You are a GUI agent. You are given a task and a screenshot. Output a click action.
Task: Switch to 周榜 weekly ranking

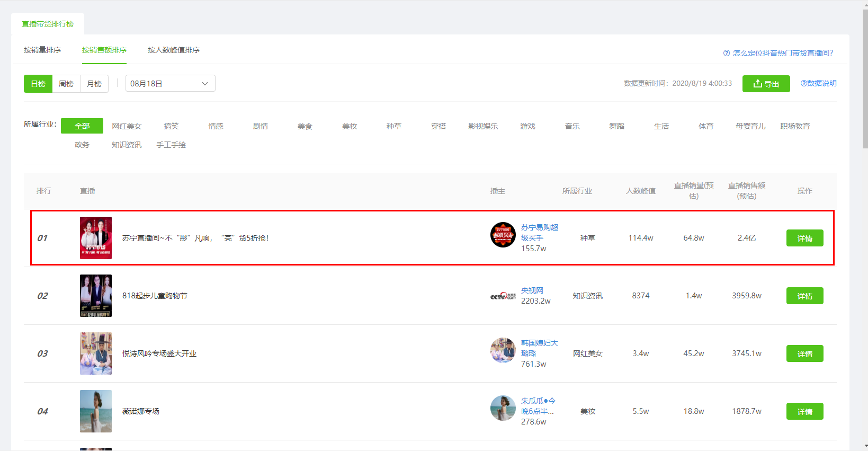click(x=66, y=84)
